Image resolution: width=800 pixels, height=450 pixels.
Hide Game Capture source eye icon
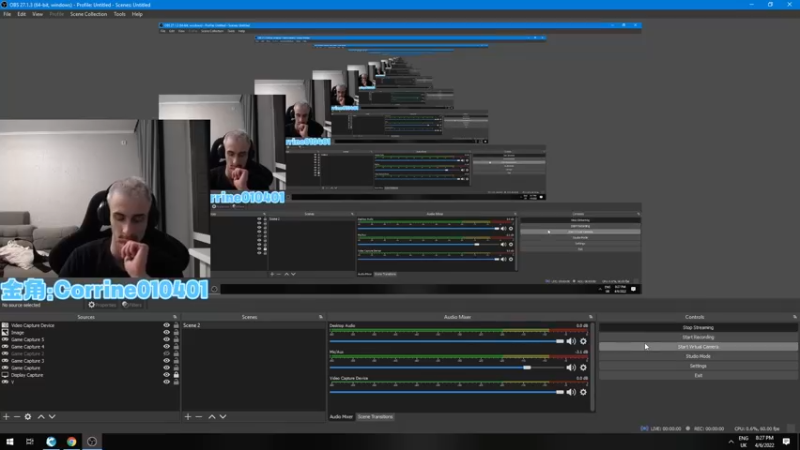tap(166, 368)
